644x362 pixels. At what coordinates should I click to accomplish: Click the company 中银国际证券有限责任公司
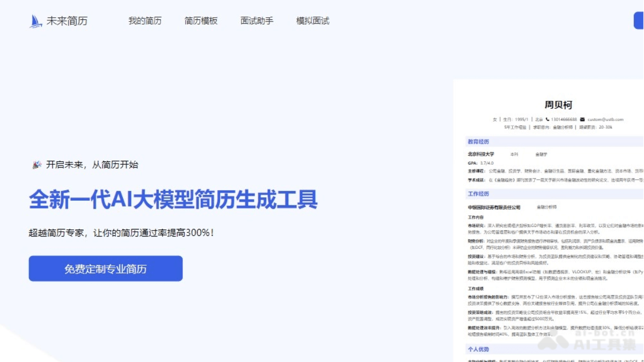click(494, 207)
